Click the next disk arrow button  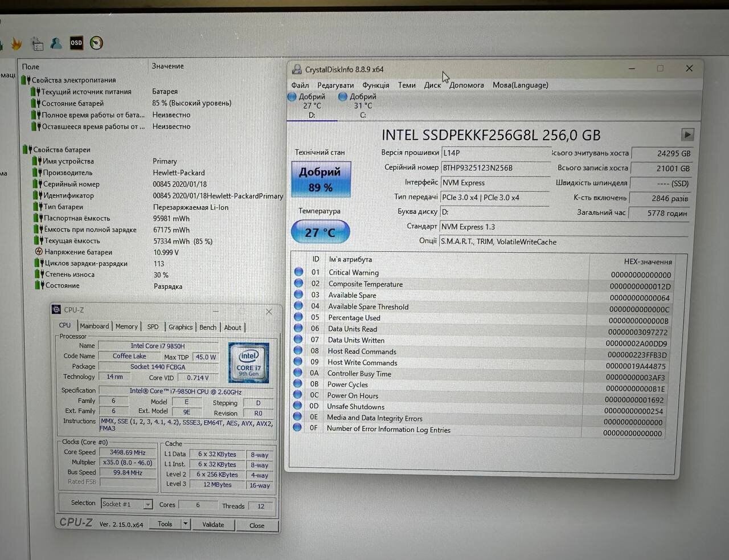[687, 134]
